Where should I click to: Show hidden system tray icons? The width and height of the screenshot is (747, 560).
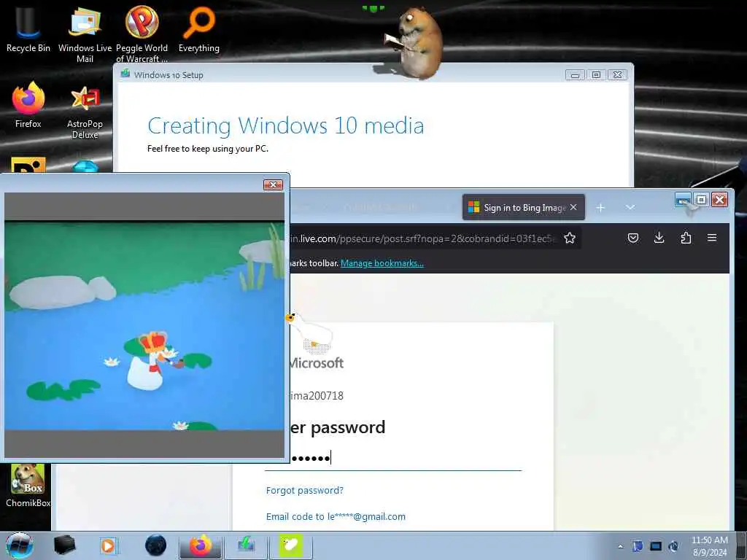[x=620, y=546]
